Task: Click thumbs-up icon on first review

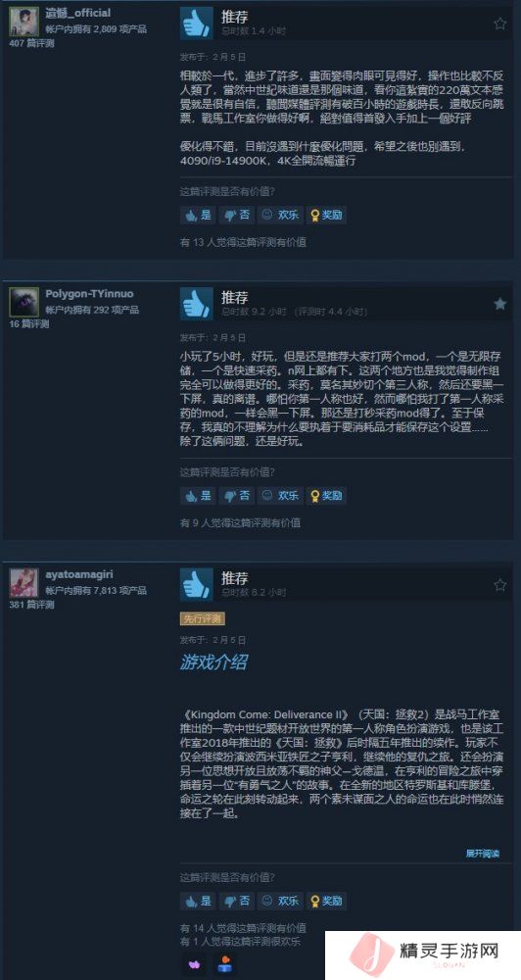Action: pos(198,24)
